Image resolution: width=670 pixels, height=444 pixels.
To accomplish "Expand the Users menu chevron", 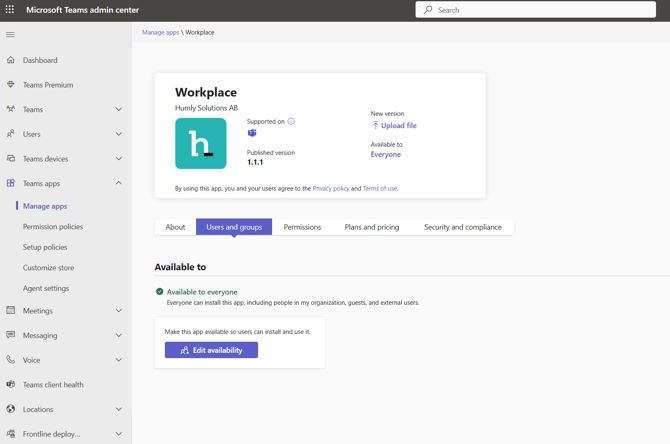I will coord(118,134).
